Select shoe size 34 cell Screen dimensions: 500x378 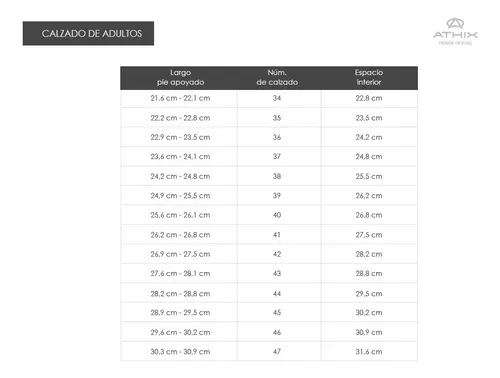pyautogui.click(x=277, y=98)
